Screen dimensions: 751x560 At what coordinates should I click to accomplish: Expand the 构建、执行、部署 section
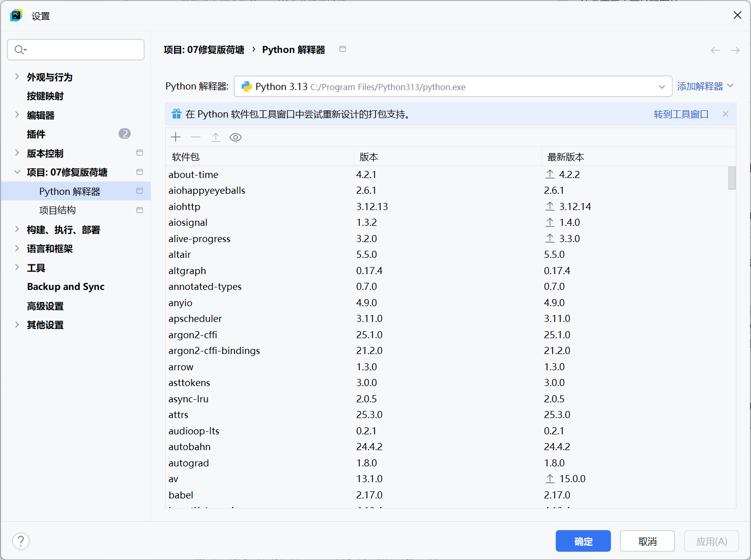[x=17, y=229]
